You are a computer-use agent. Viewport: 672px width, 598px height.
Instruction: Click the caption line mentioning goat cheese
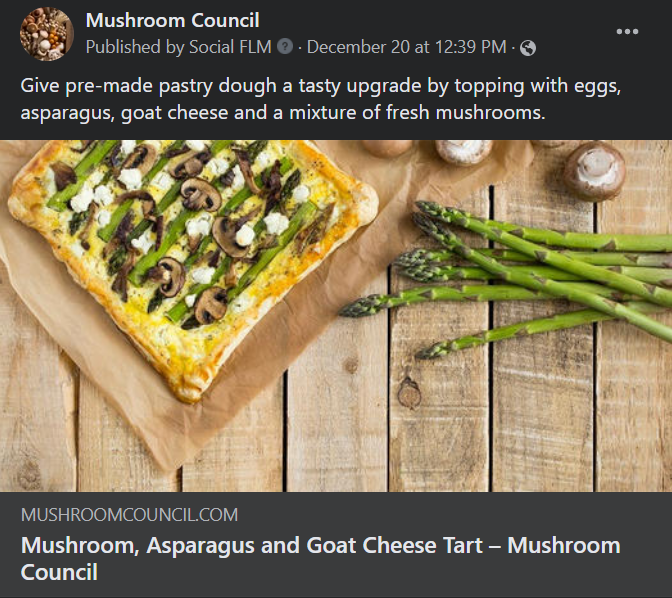[x=282, y=112]
